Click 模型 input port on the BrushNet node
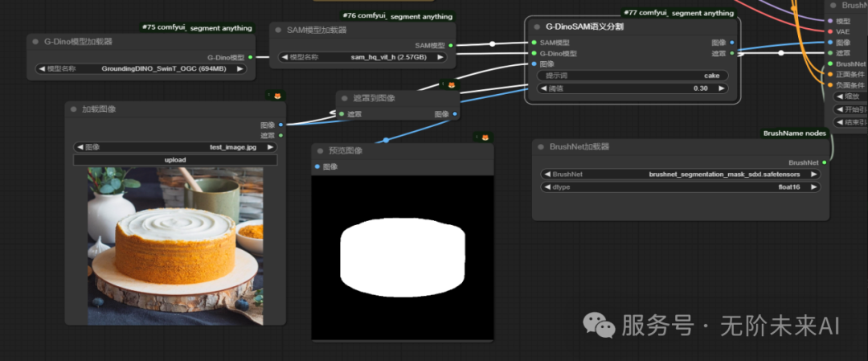Viewport: 868px width, 361px height. tap(829, 21)
